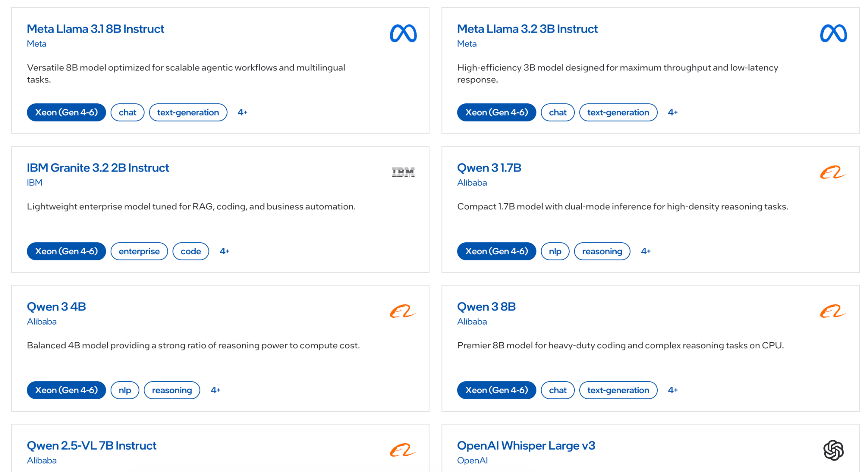Open the Qwen 3 1.7B model title
868x472 pixels.
(489, 168)
